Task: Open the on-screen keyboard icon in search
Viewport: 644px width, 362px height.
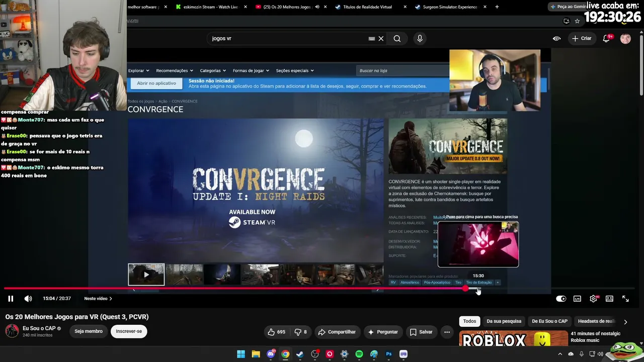Action: coord(371,38)
